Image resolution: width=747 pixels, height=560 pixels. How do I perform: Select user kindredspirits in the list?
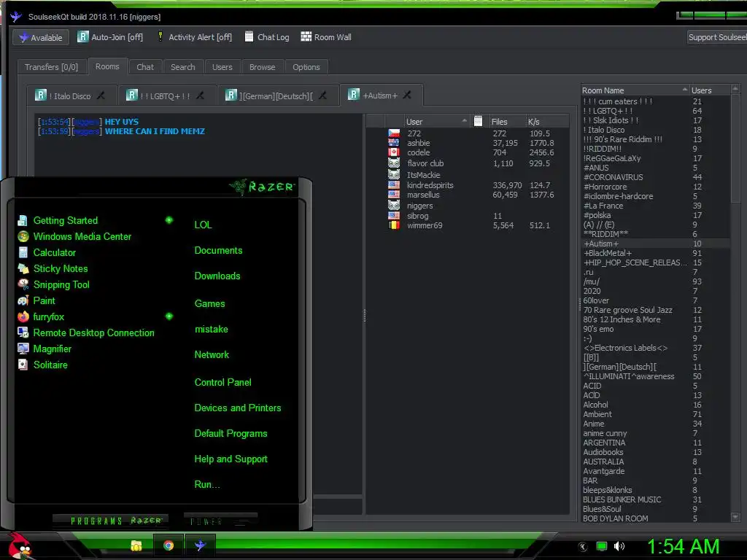click(x=430, y=185)
